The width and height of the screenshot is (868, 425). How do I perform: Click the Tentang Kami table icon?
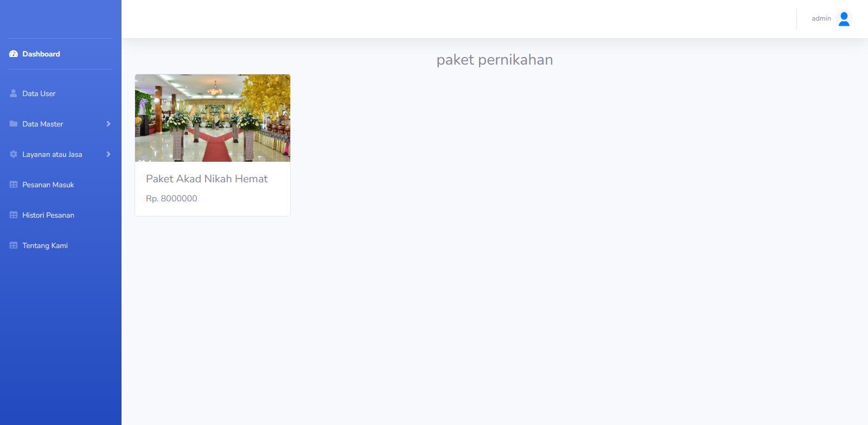[x=14, y=245]
